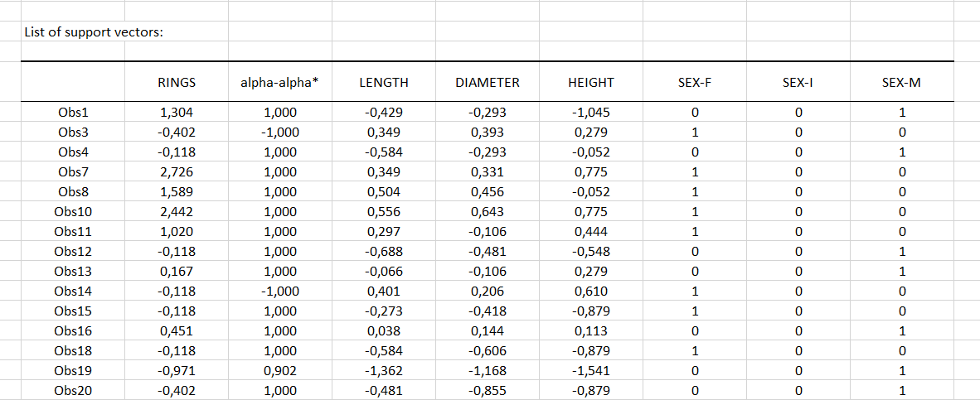The height and width of the screenshot is (400, 980).
Task: Click the LENGTH header cell
Action: pos(383,82)
